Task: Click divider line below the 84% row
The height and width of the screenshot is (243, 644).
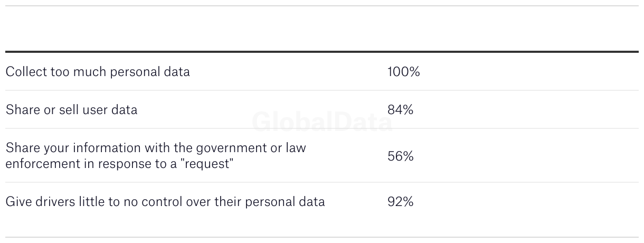Action: 322,128
